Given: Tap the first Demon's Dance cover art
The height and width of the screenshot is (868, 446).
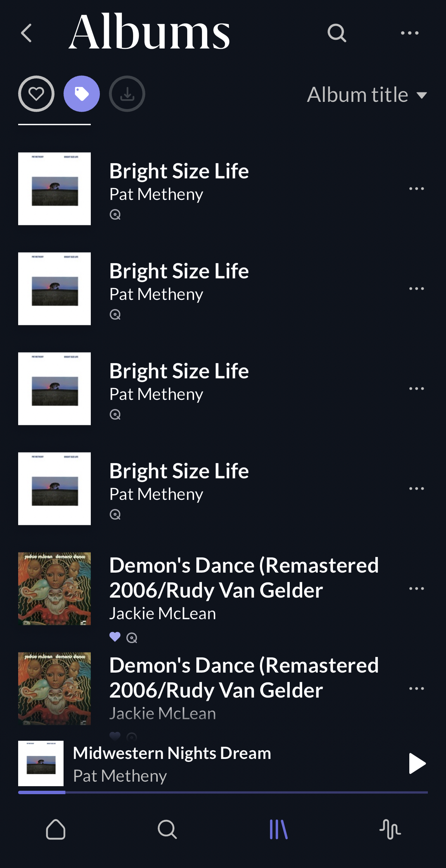Looking at the screenshot, I should coord(54,589).
